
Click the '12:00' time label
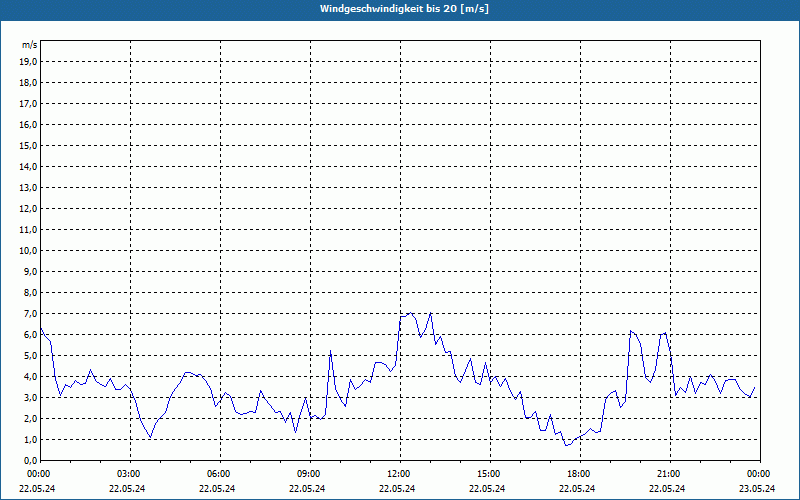[x=398, y=474]
